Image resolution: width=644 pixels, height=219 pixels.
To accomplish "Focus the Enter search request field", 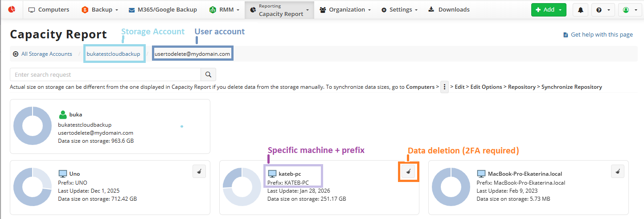I will pyautogui.click(x=105, y=74).
